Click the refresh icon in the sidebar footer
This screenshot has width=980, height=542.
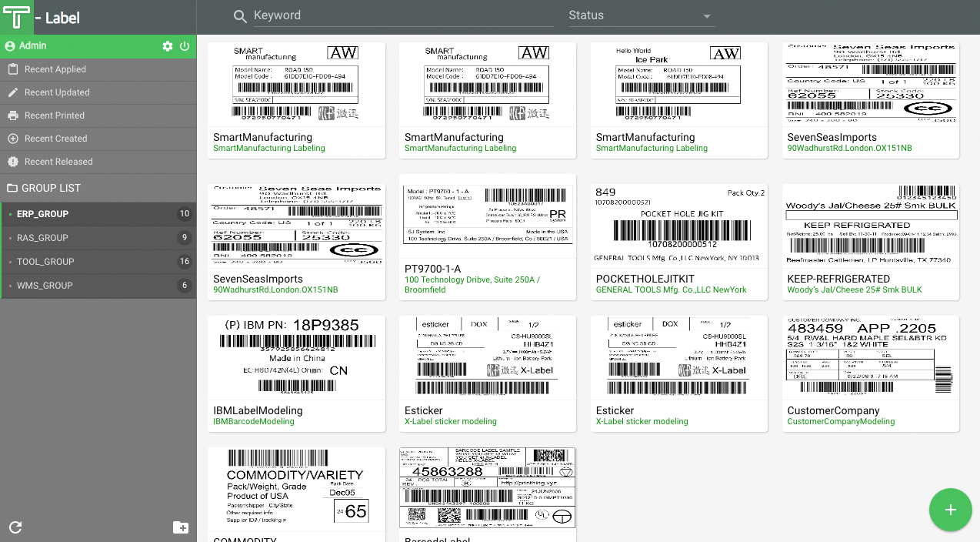15,527
